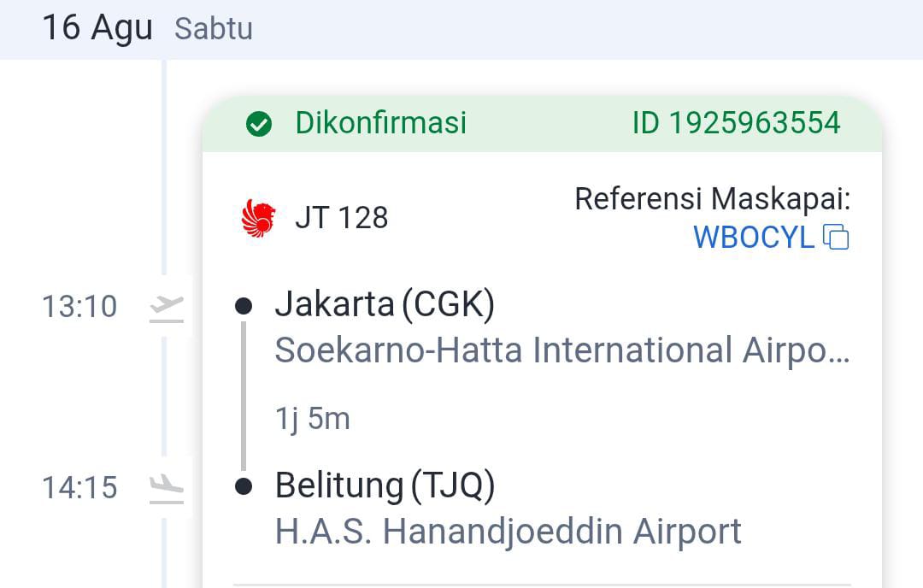Open the WBOCYL airline reference link
Viewport: 923px width, 588px height.
pyautogui.click(x=753, y=237)
